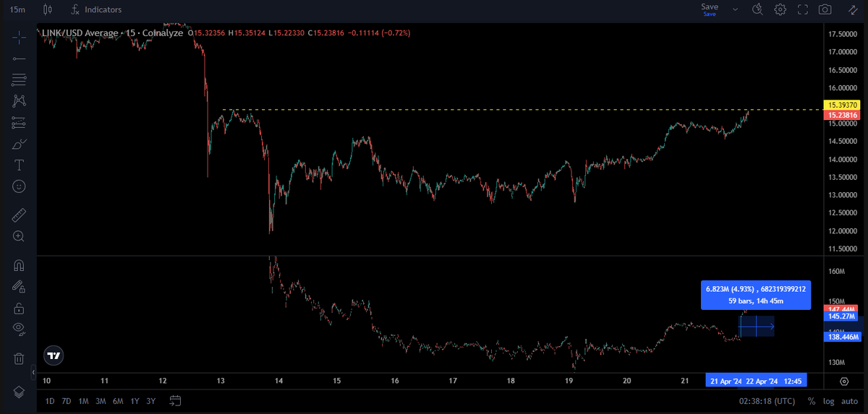Click the TradingView logo on chart

point(54,355)
